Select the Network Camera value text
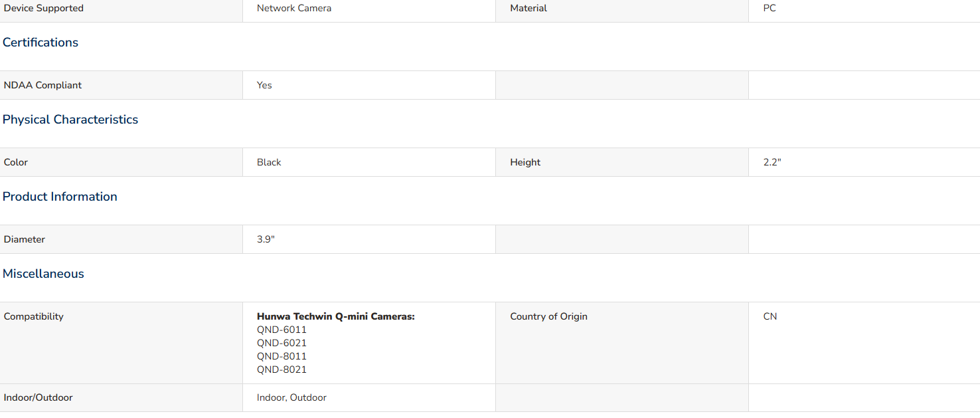The width and height of the screenshot is (980, 418). pos(294,8)
